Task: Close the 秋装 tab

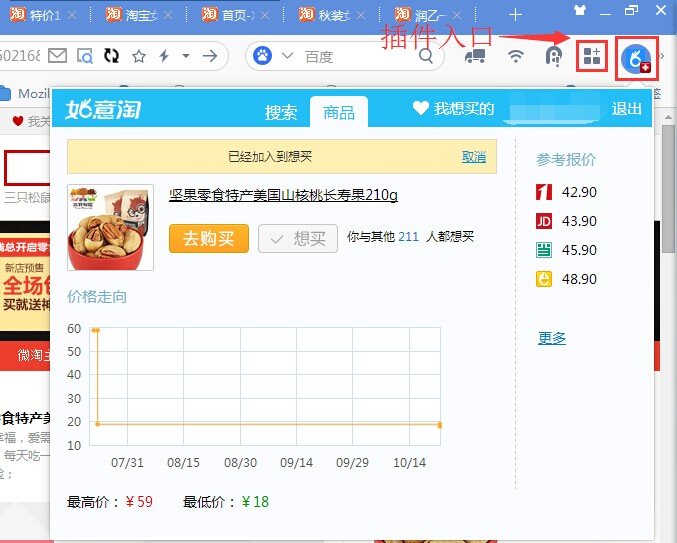Action: pos(361,16)
